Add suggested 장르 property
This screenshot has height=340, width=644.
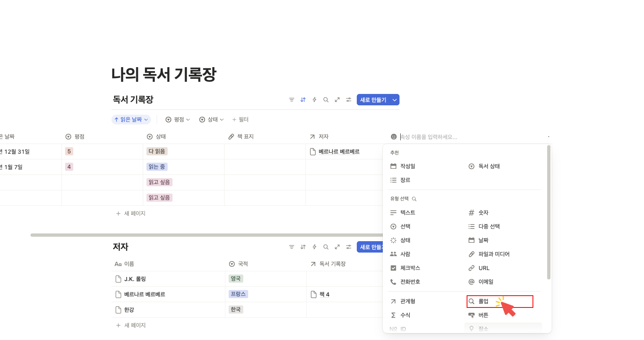[425, 180]
